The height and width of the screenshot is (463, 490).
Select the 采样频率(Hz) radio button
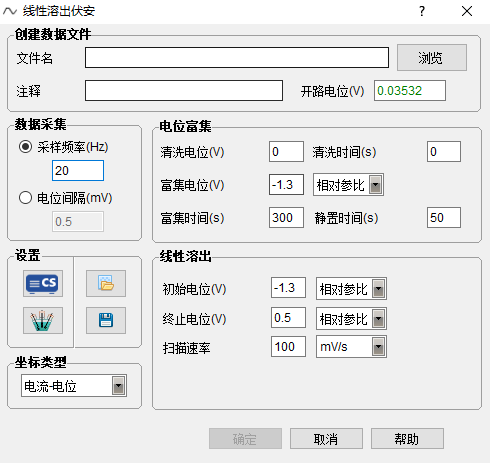tap(25, 147)
